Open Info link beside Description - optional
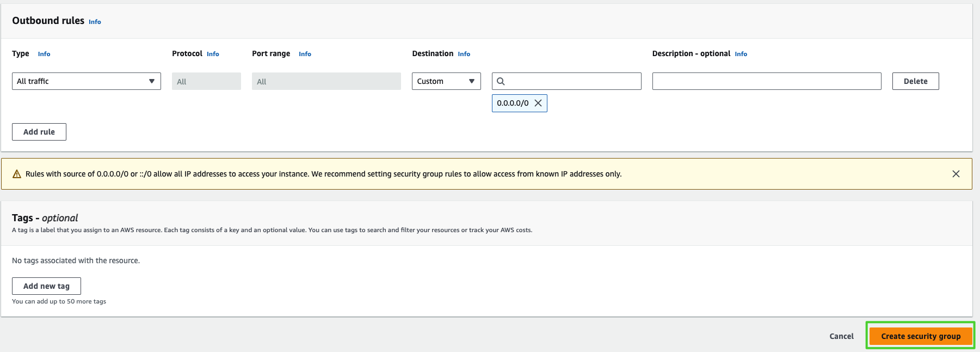980x352 pixels. (x=741, y=54)
